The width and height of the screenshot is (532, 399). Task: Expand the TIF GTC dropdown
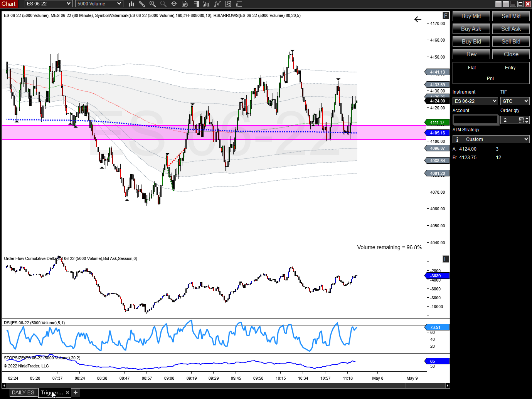pyautogui.click(x=515, y=101)
